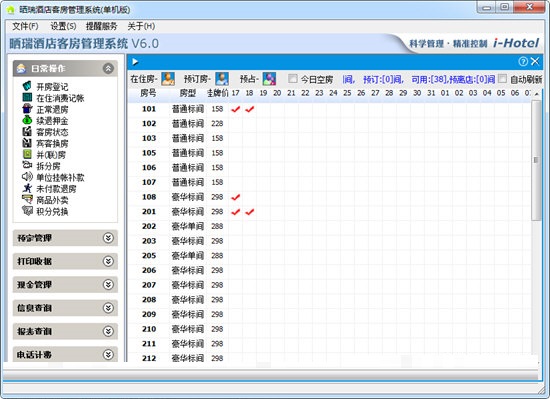The height and width of the screenshot is (399, 550).
Task: Click the 日常操作 panel avatar icon
Action: 21,68
